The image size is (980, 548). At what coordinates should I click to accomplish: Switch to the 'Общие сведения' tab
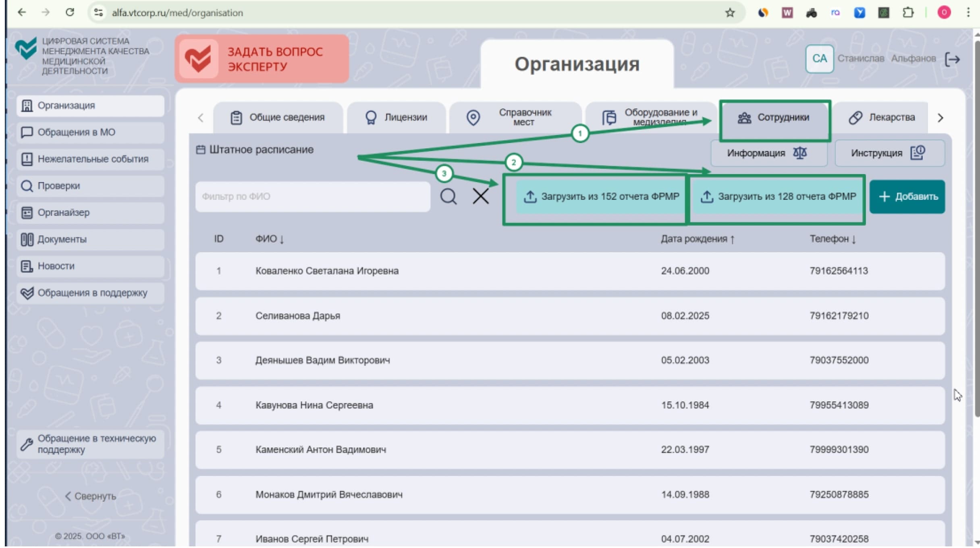pos(278,118)
